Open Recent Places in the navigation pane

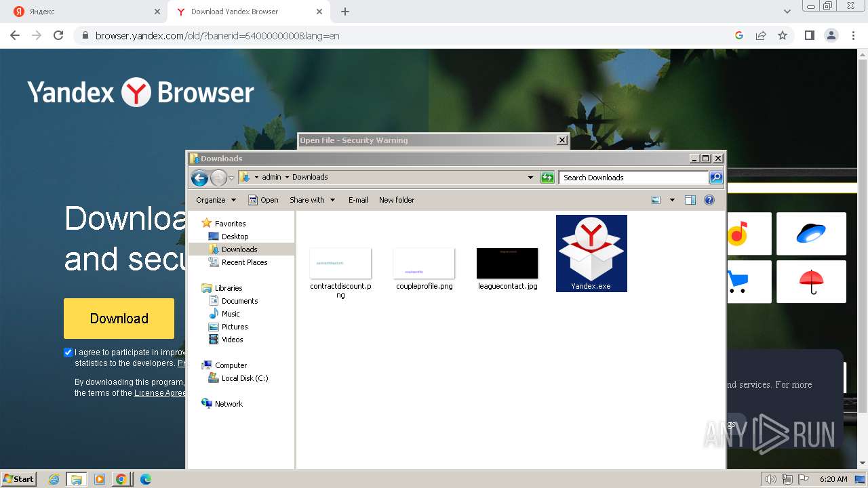coord(244,262)
